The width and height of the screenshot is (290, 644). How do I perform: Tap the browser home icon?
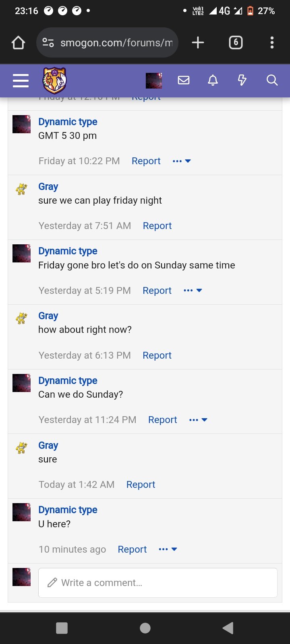click(19, 43)
